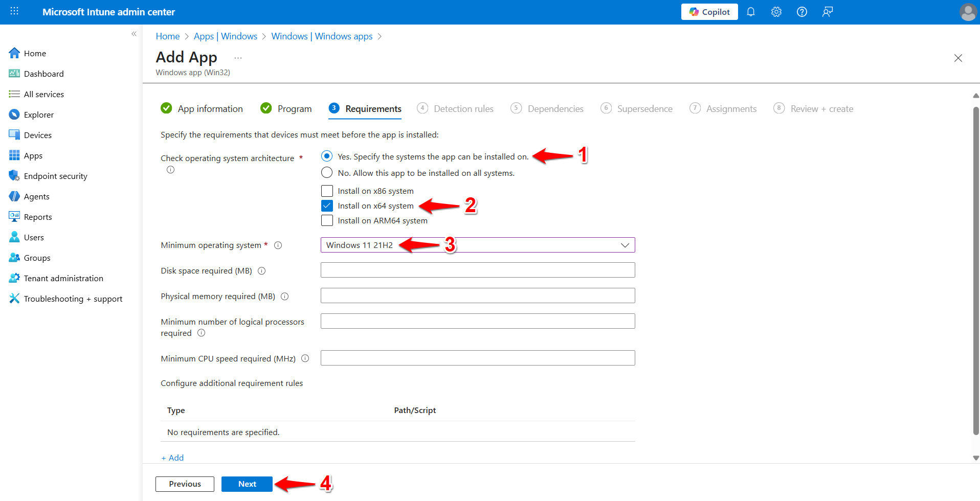Screen dimensions: 980x501
Task: Show info for operating system architecture
Action: pos(170,170)
